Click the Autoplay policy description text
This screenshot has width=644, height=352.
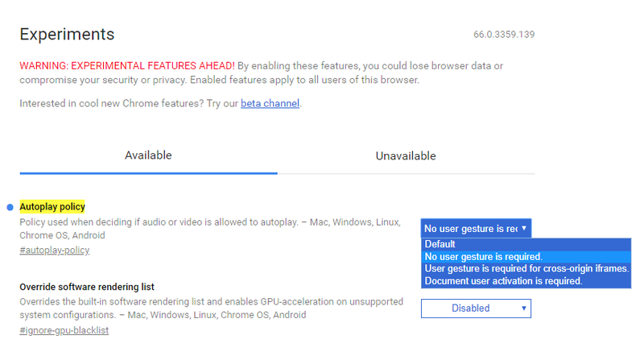[x=210, y=229]
